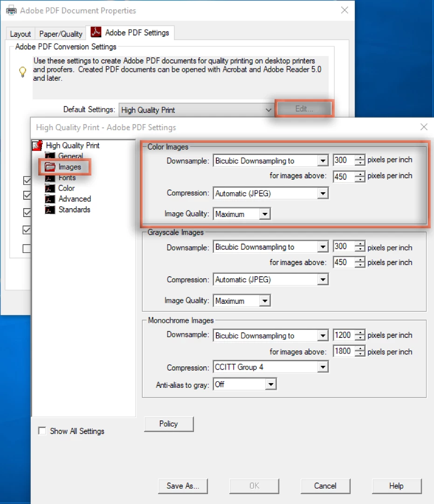The image size is (434, 504).
Task: Click the High Quality Print root icon
Action: coord(38,146)
